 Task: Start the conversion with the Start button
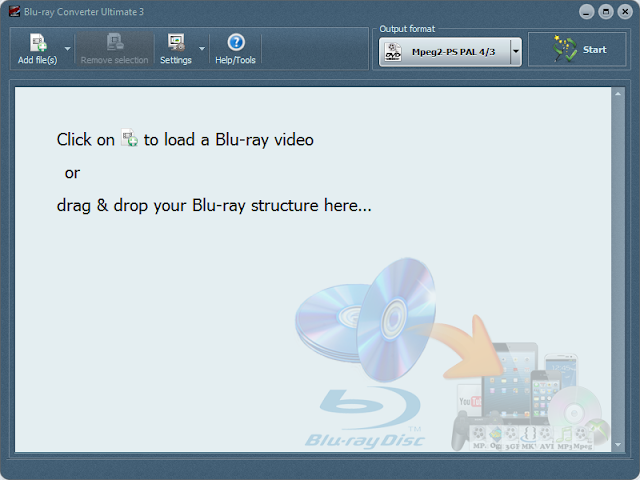577,50
